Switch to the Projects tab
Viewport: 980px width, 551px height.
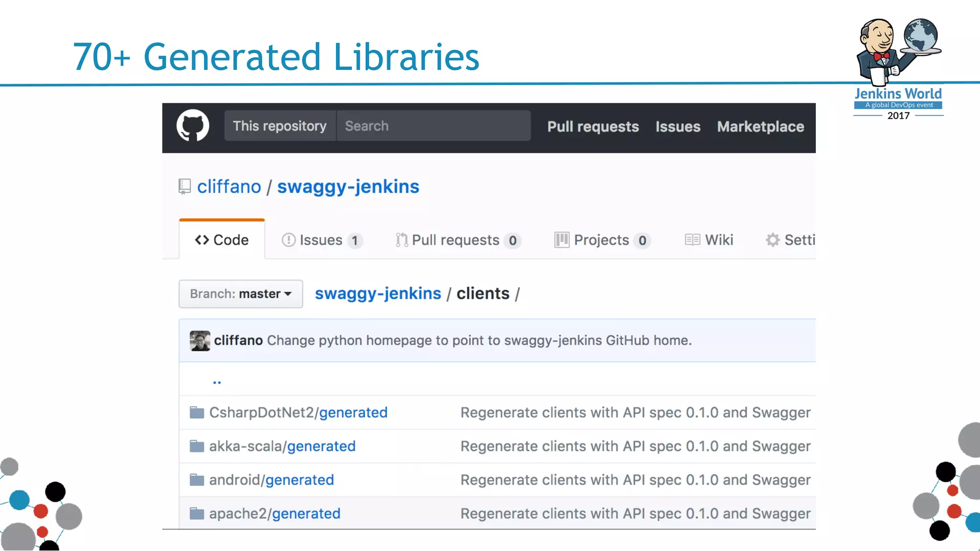tap(602, 240)
